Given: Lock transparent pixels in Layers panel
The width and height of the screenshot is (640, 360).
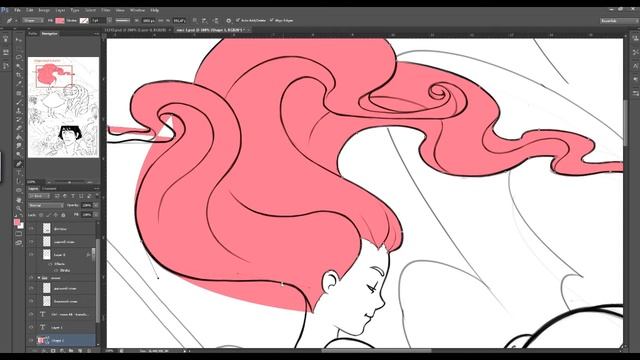Looking at the screenshot, I should (41, 215).
